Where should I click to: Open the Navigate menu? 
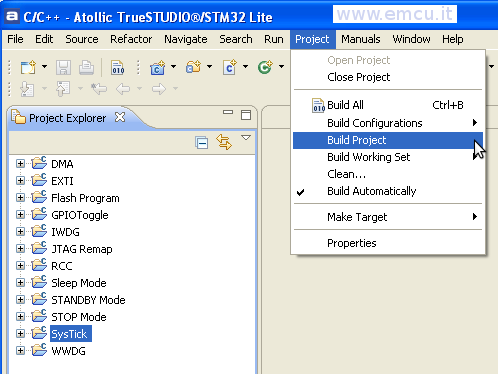pos(186,39)
